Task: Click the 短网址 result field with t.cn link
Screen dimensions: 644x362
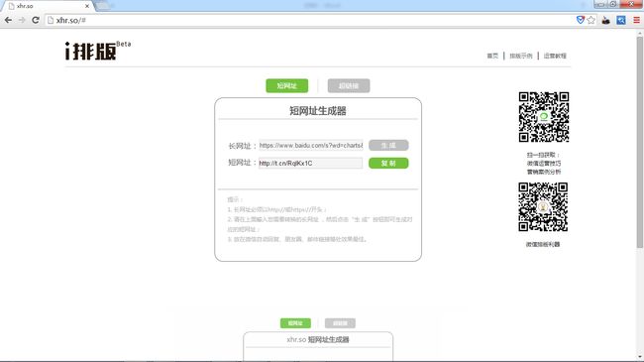Action: 310,163
